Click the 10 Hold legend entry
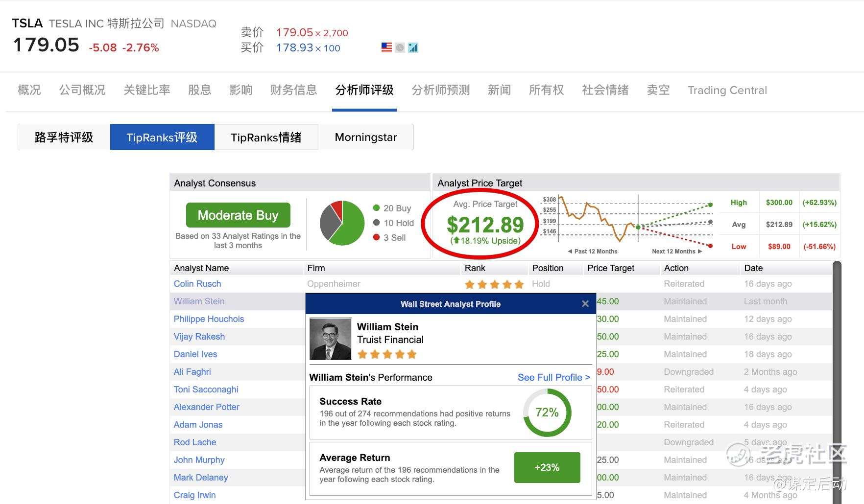Viewport: 864px width, 504px height. 393,223
